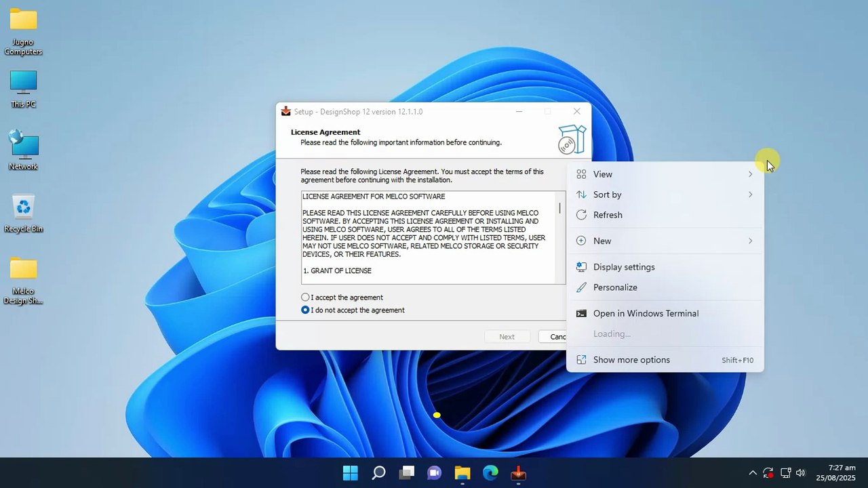This screenshot has width=868, height=488.
Task: Open Task View on the taskbar
Action: point(407,473)
